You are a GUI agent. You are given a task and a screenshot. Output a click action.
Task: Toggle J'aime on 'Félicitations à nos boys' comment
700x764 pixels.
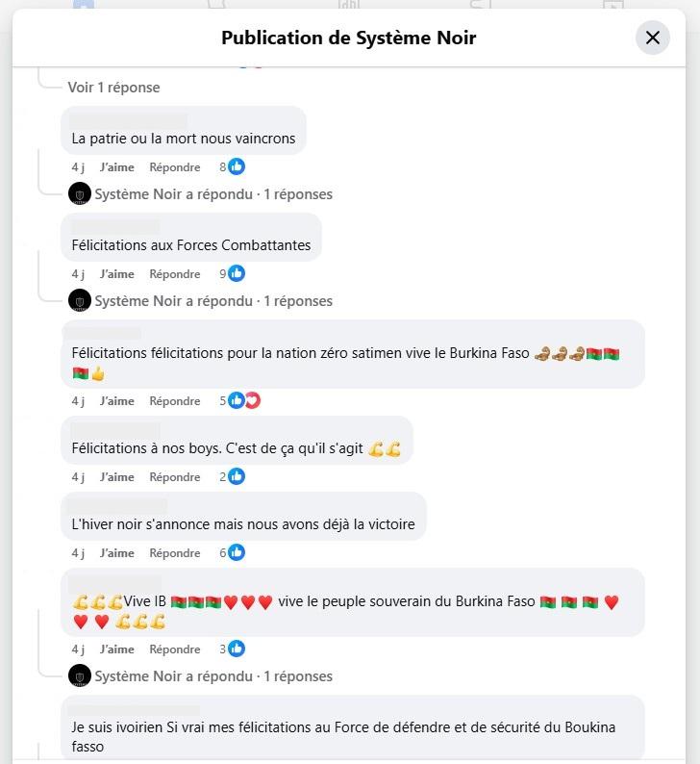pyautogui.click(x=117, y=476)
